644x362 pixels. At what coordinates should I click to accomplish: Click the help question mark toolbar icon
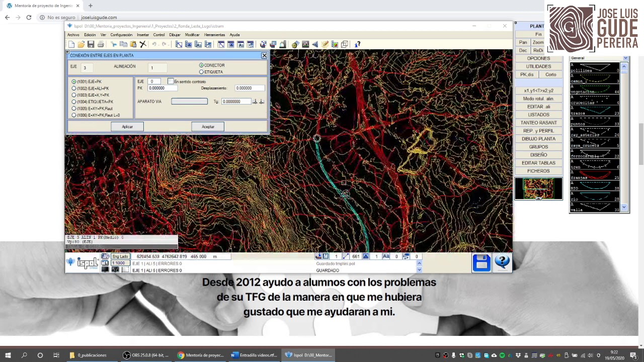[357, 44]
